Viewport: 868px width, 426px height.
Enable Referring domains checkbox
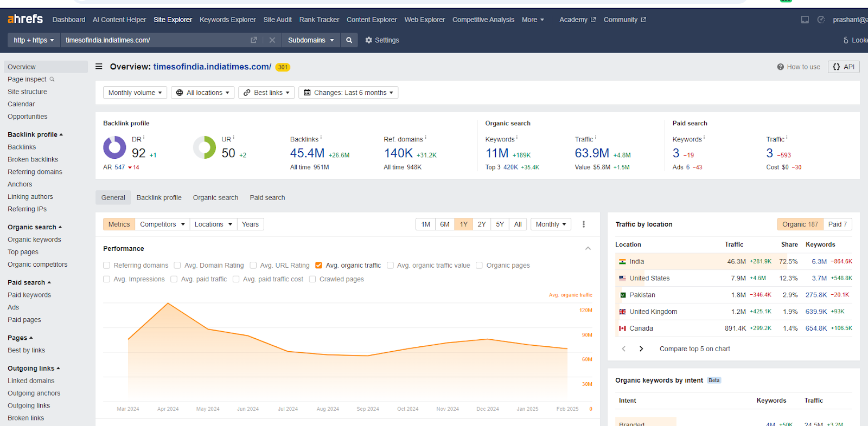click(106, 266)
